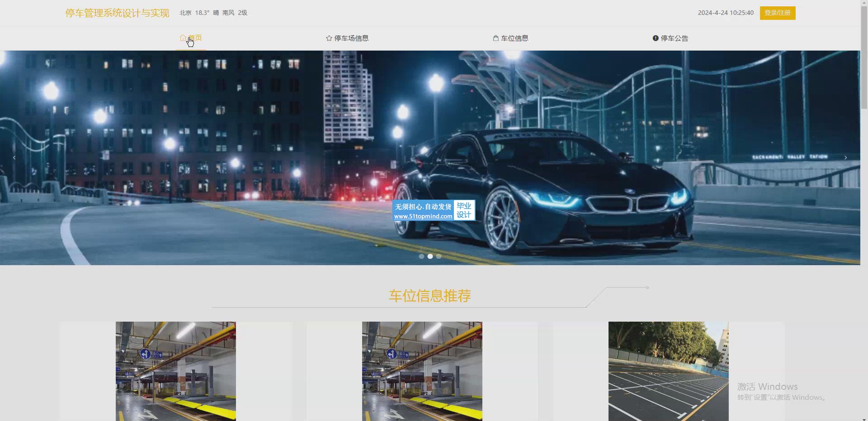Viewport: 868px width, 421px height.
Task: Click the exclamation icon beside 停车公告
Action: [x=656, y=38]
